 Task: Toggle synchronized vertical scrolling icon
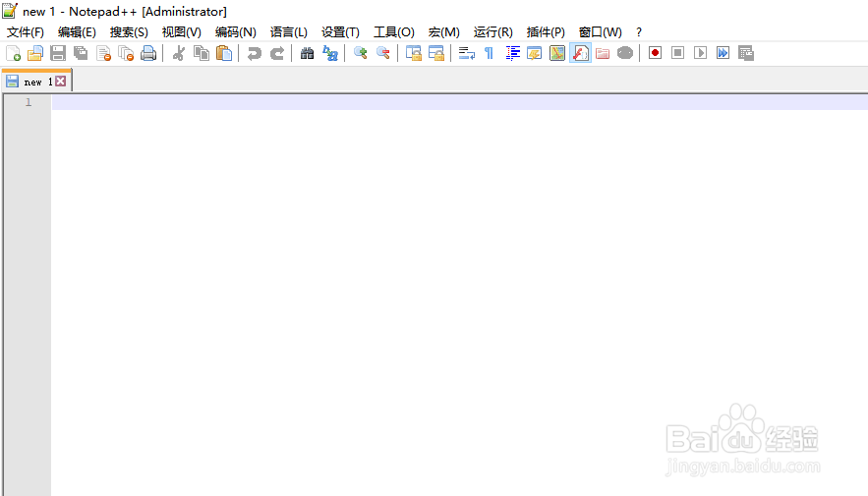pos(414,53)
